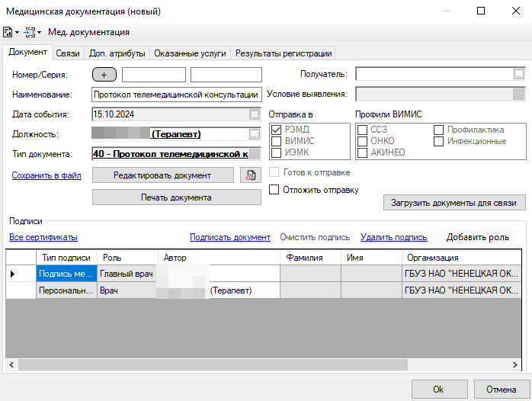Viewport: 532px width, 401px height.
Task: Click the Тип подписи column header
Action: tap(66, 258)
